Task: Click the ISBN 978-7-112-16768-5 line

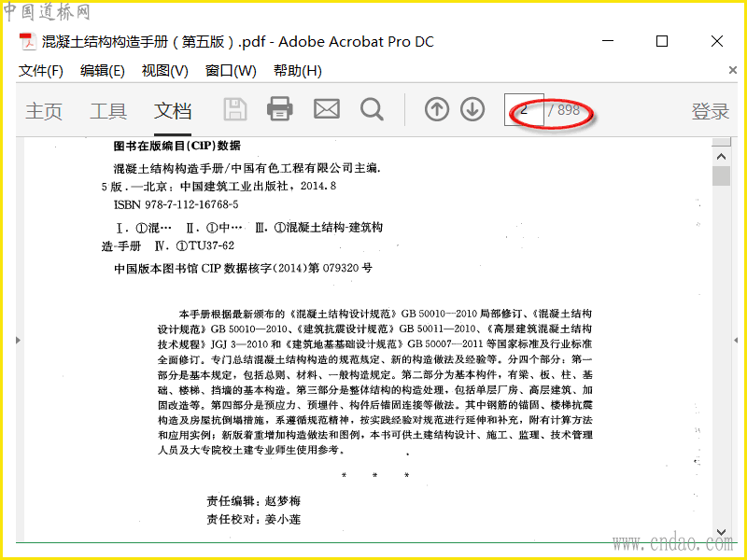Action: click(x=176, y=204)
